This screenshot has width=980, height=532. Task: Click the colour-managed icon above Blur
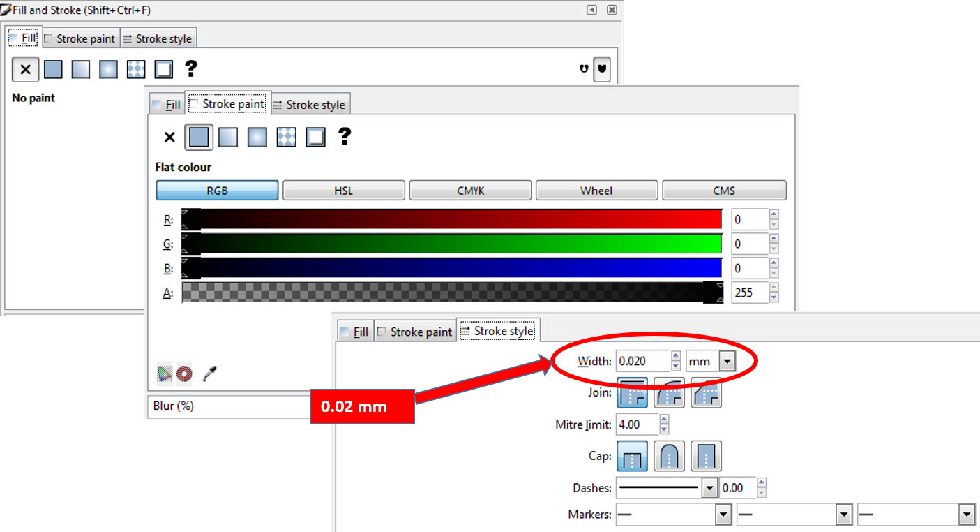[x=165, y=374]
